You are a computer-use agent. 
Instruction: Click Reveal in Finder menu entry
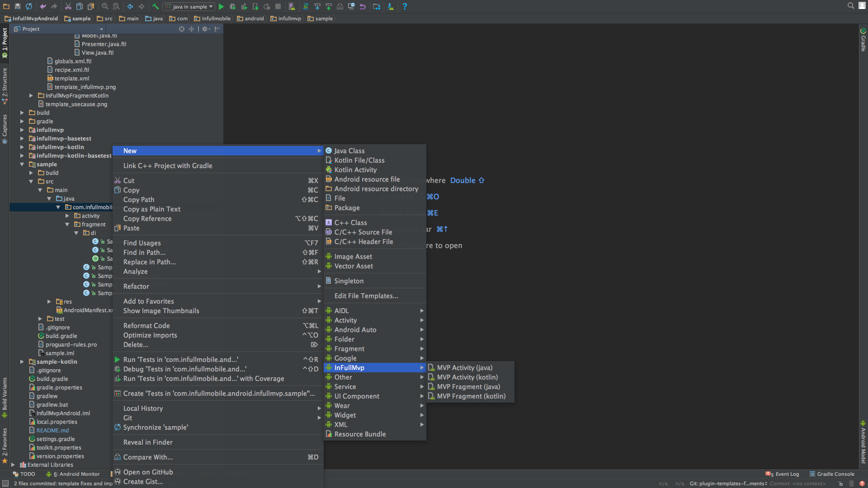point(218,442)
